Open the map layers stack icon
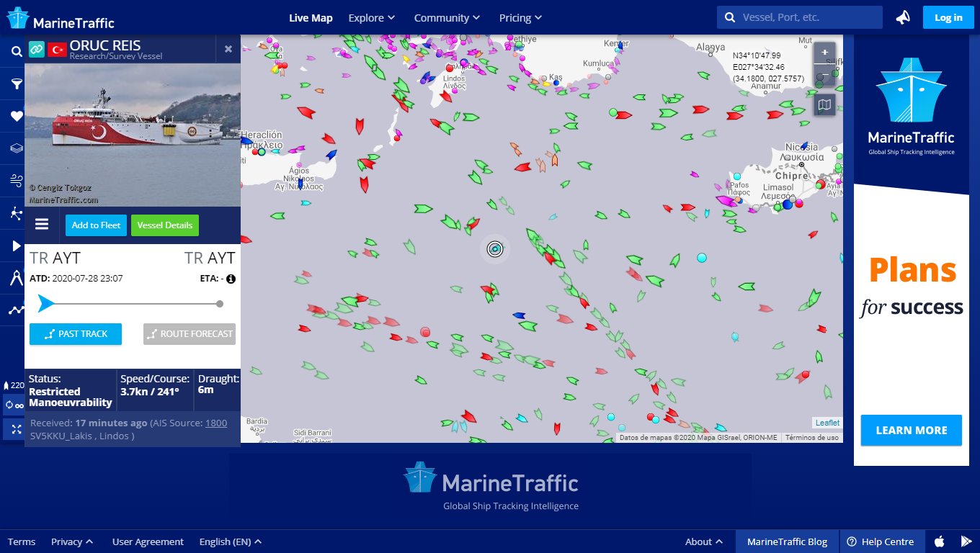 [x=16, y=148]
